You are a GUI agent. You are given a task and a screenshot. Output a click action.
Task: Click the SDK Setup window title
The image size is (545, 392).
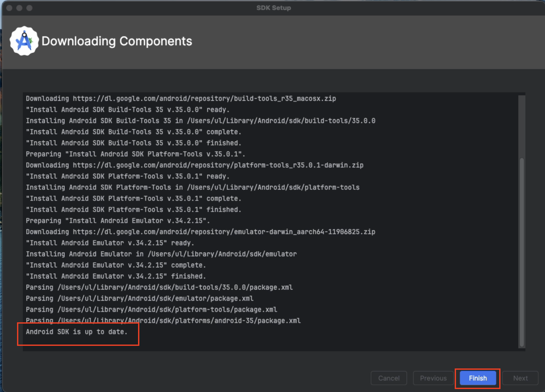273,8
